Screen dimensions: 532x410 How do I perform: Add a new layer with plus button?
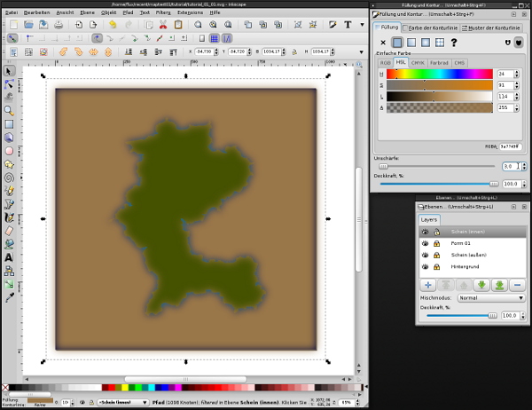pos(427,285)
